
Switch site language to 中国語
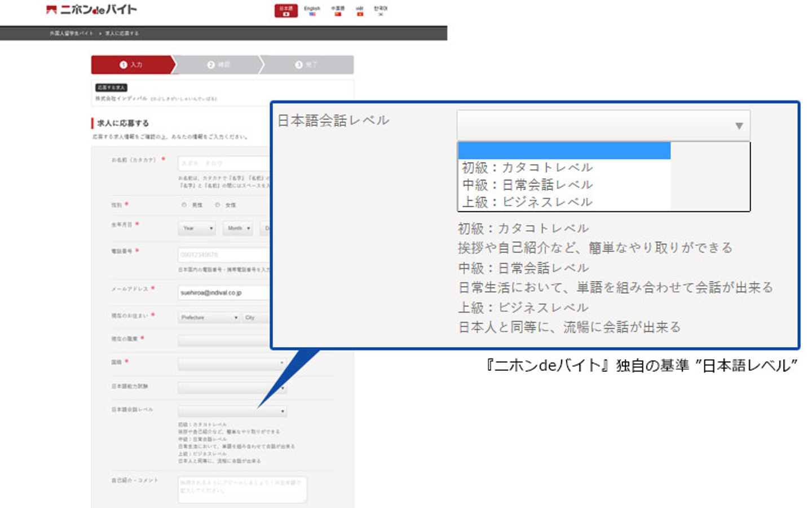click(338, 10)
